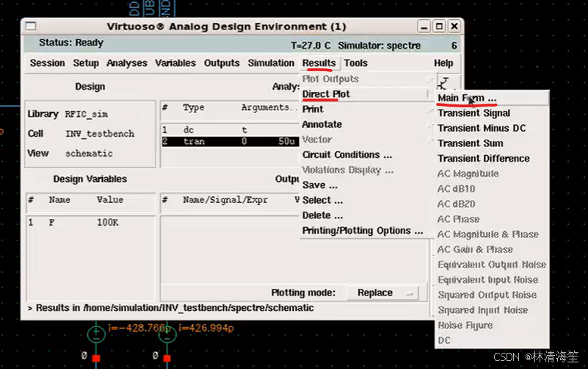
Task: Open the Analyses menu
Action: point(127,63)
